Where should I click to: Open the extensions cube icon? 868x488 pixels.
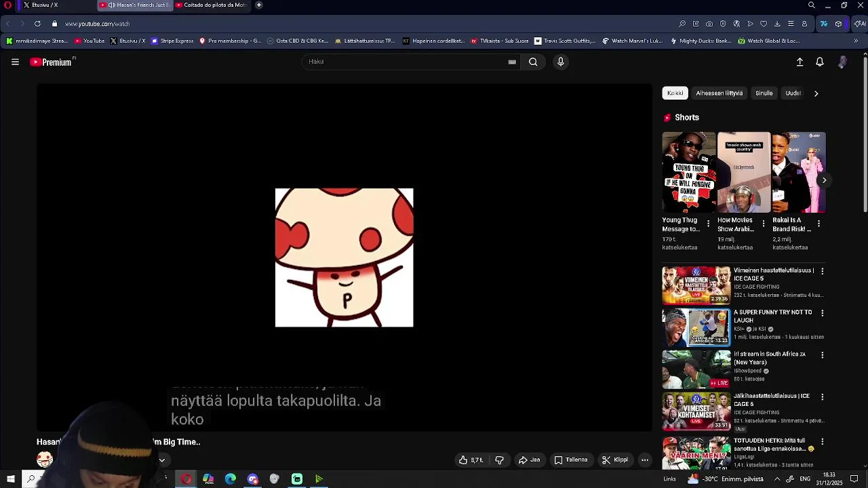click(x=839, y=24)
